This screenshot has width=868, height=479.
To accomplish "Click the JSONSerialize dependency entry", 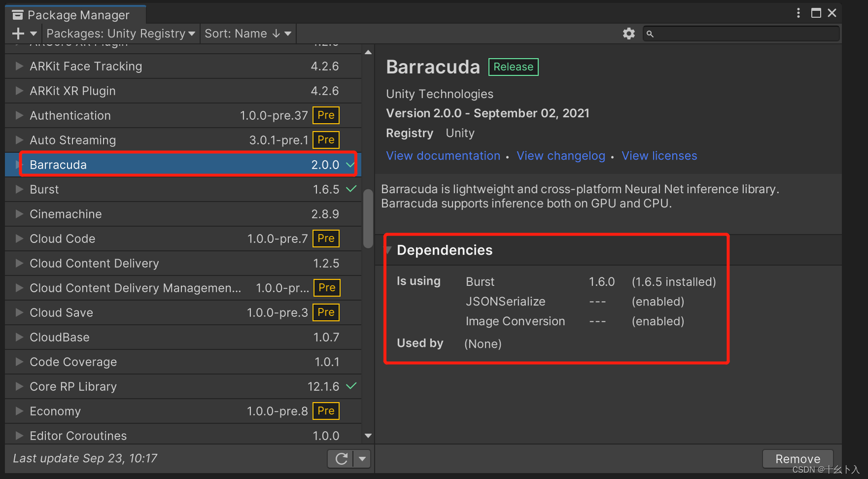I will [x=506, y=302].
